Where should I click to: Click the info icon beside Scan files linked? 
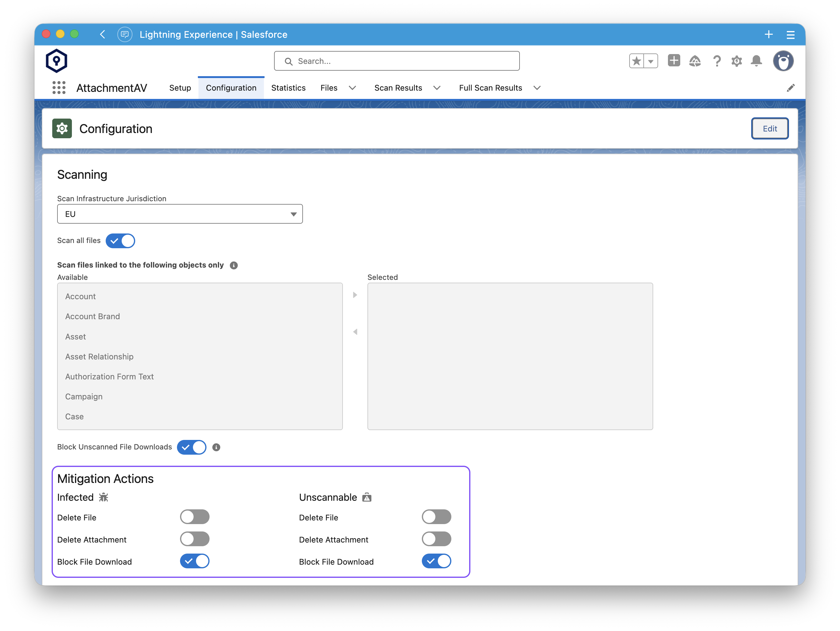[x=234, y=265]
